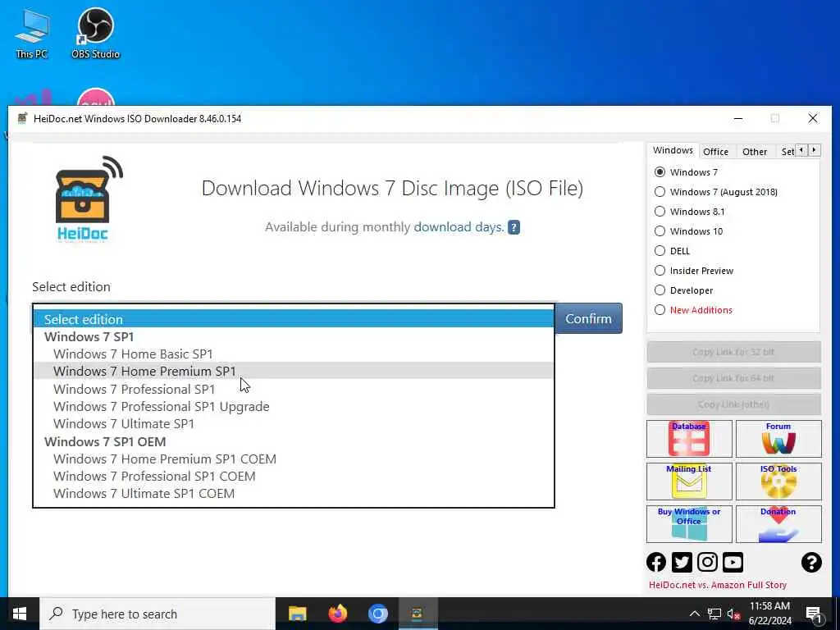840x630 pixels.
Task: Switch to the Office tab
Action: click(715, 152)
